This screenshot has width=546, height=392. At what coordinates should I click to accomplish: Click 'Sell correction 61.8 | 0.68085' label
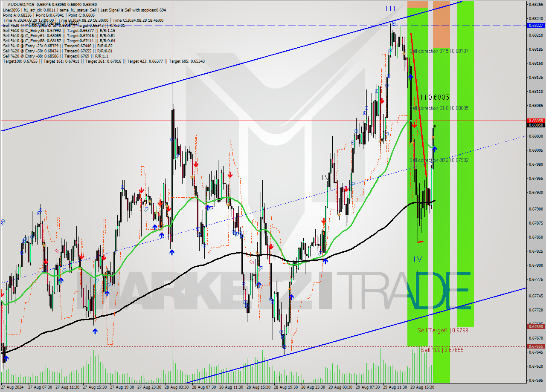coord(439,108)
